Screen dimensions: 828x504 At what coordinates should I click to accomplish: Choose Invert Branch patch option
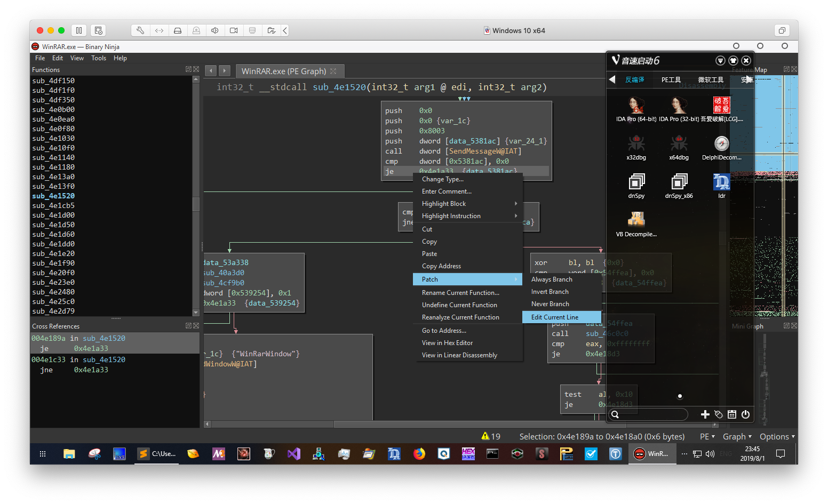tap(562, 292)
